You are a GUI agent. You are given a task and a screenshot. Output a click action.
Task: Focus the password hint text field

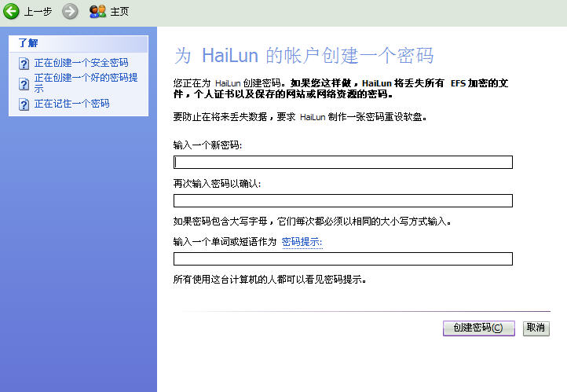tap(343, 259)
